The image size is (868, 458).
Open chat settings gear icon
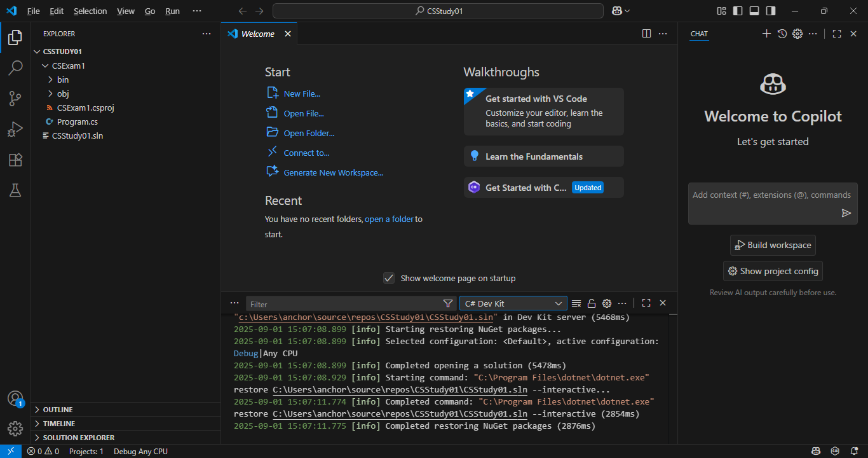pyautogui.click(x=797, y=34)
